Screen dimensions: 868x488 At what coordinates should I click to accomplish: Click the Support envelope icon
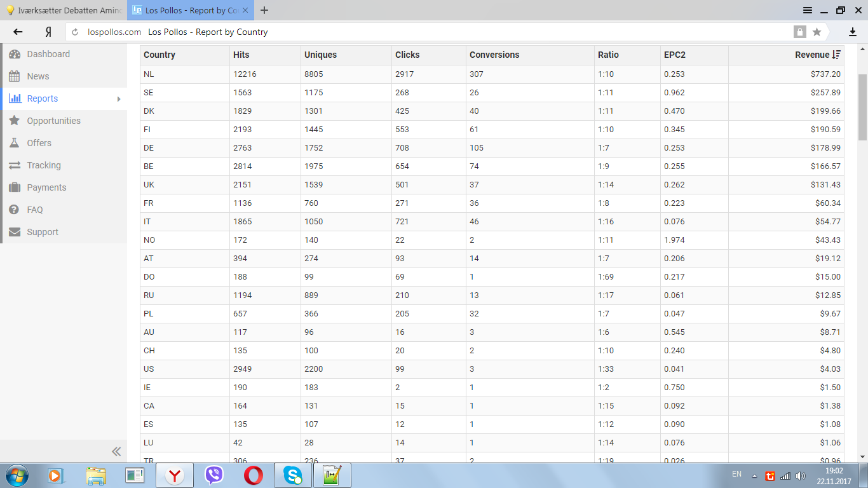15,232
